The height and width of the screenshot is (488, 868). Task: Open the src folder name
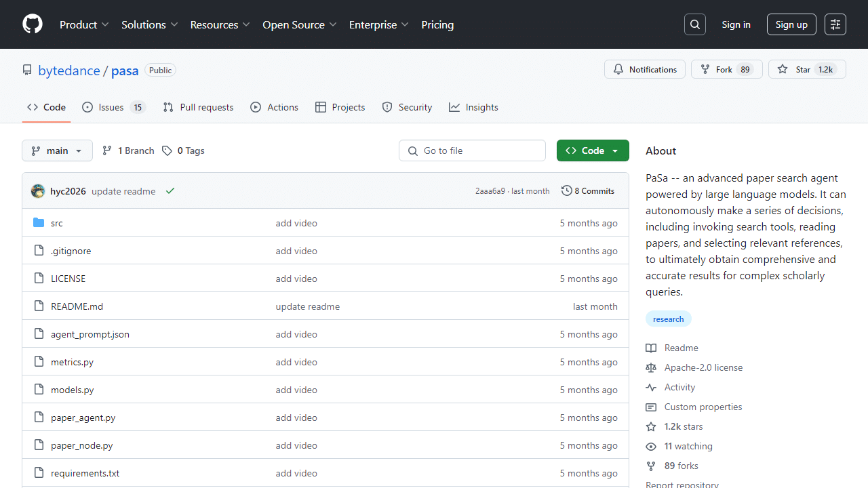pos(57,223)
